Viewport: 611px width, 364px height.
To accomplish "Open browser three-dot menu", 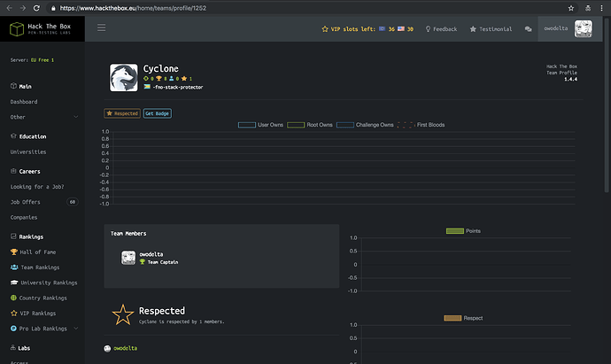I will click(601, 8).
